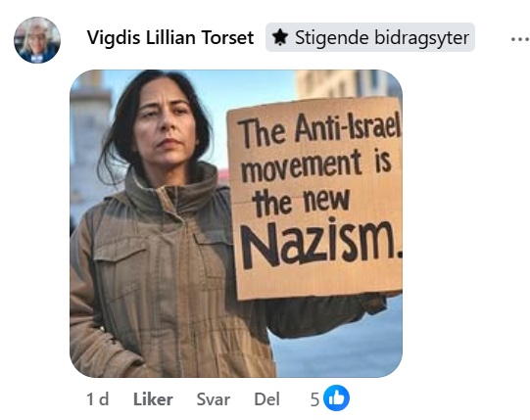
Task: Click the blurred tower in photo background
Action: [88, 135]
